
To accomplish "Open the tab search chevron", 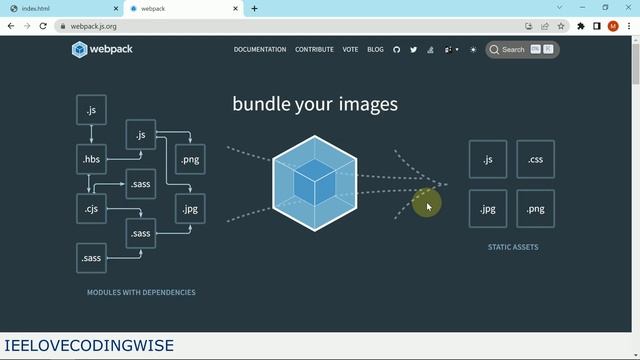I will [x=560, y=8].
